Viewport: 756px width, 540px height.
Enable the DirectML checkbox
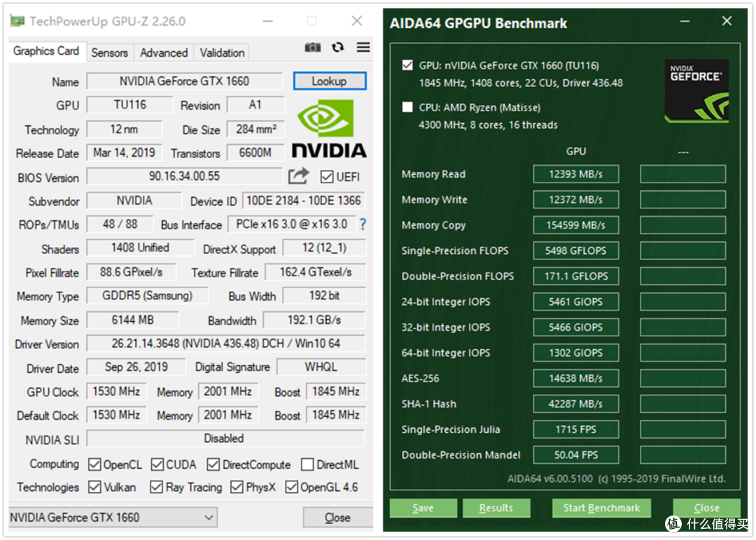click(307, 464)
